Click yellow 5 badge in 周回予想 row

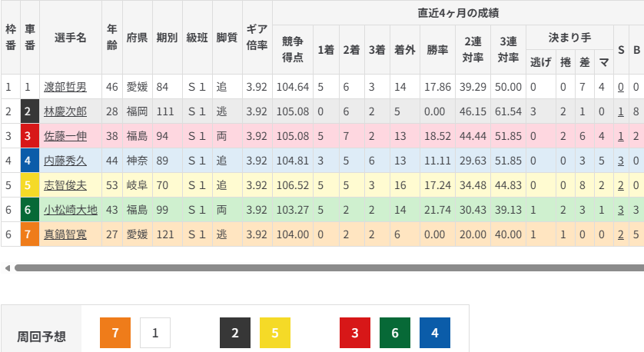(x=275, y=333)
